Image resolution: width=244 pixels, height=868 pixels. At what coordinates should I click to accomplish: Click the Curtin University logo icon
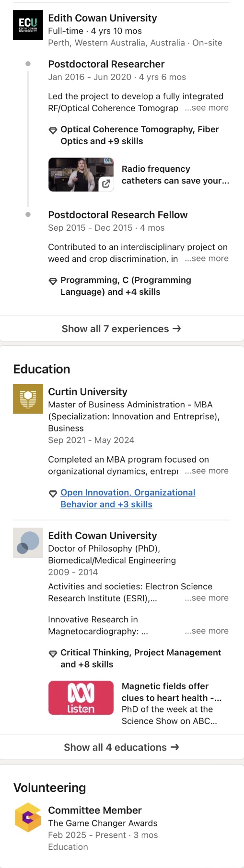click(28, 398)
